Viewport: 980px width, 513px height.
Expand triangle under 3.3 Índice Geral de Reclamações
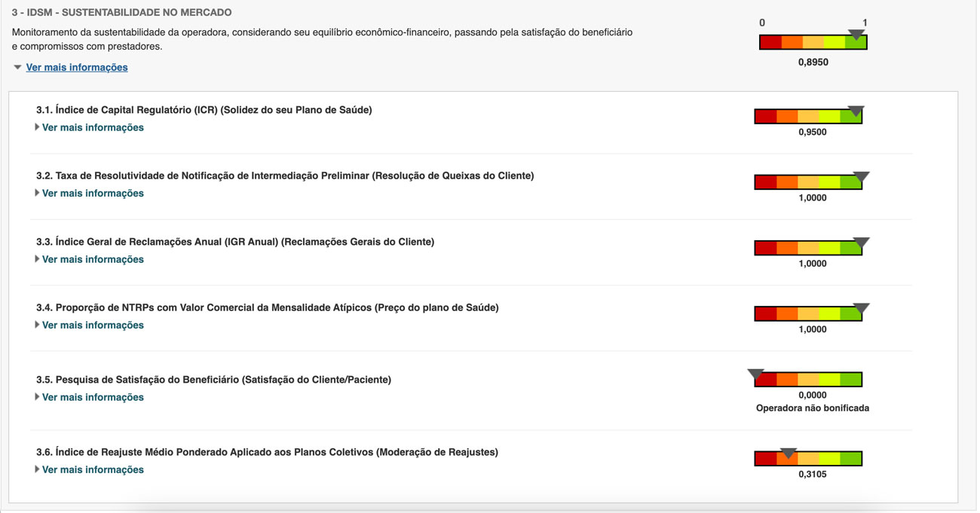click(37, 259)
